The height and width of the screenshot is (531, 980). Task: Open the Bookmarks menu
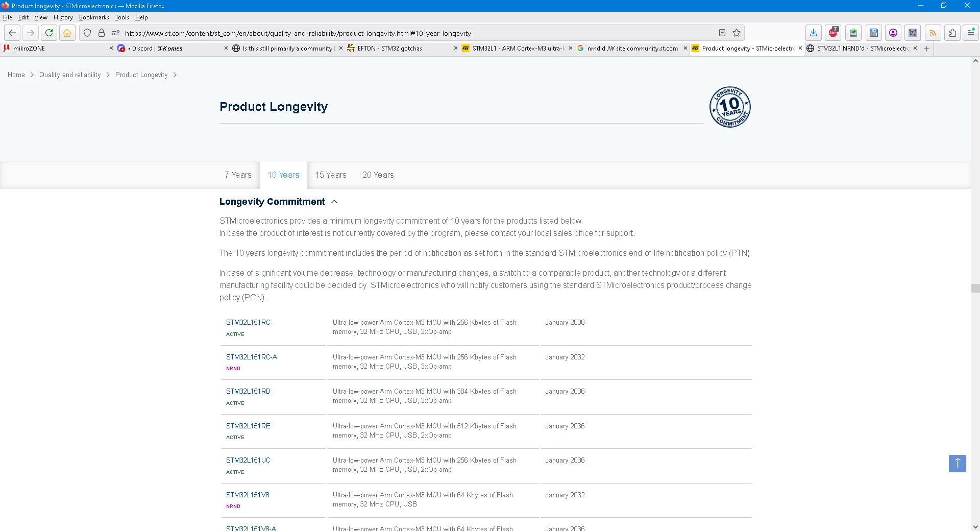(x=94, y=17)
